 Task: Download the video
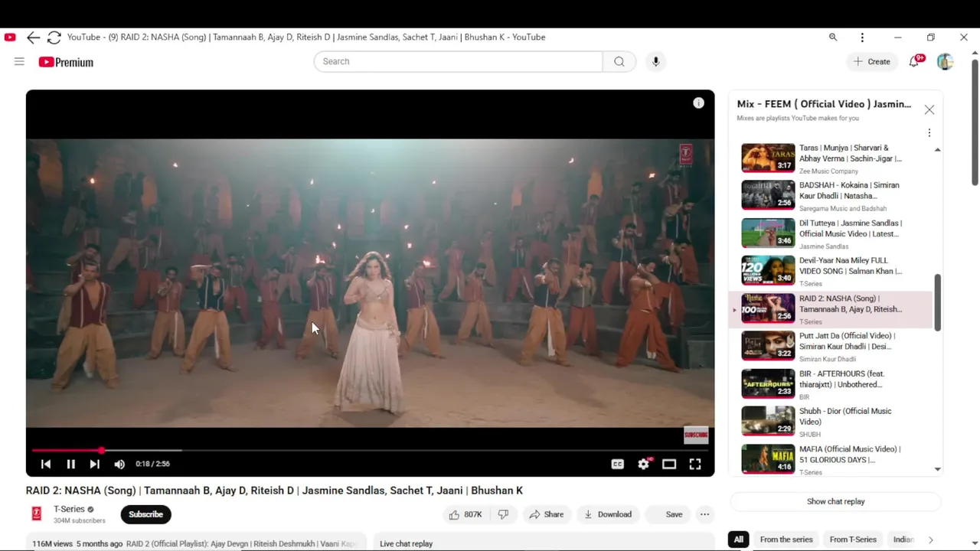[608, 514]
